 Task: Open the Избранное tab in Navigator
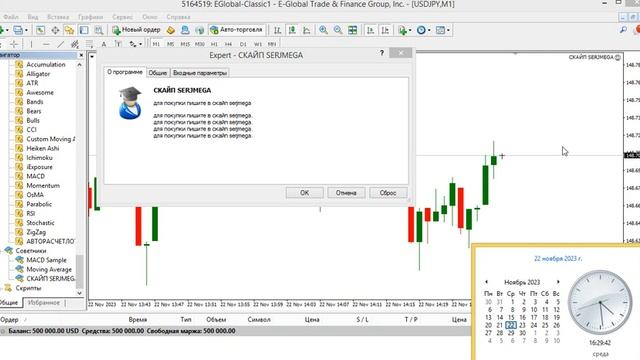point(44,303)
